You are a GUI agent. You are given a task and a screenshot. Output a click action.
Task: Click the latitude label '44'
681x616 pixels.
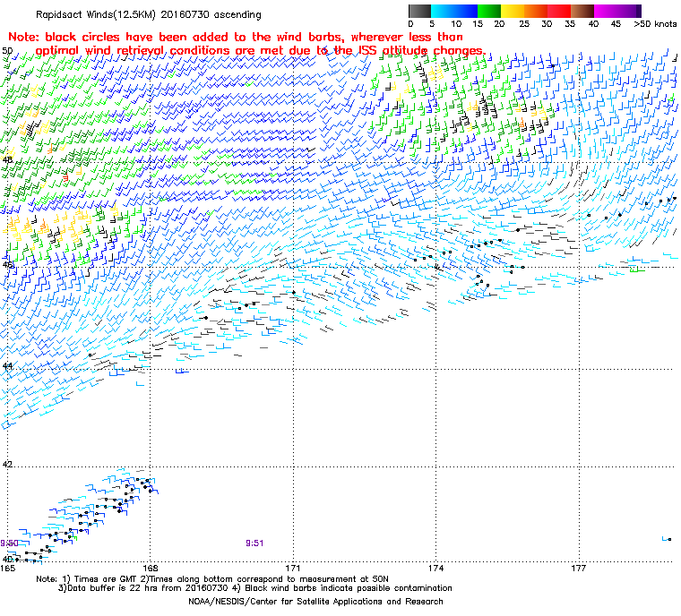pos(7,366)
